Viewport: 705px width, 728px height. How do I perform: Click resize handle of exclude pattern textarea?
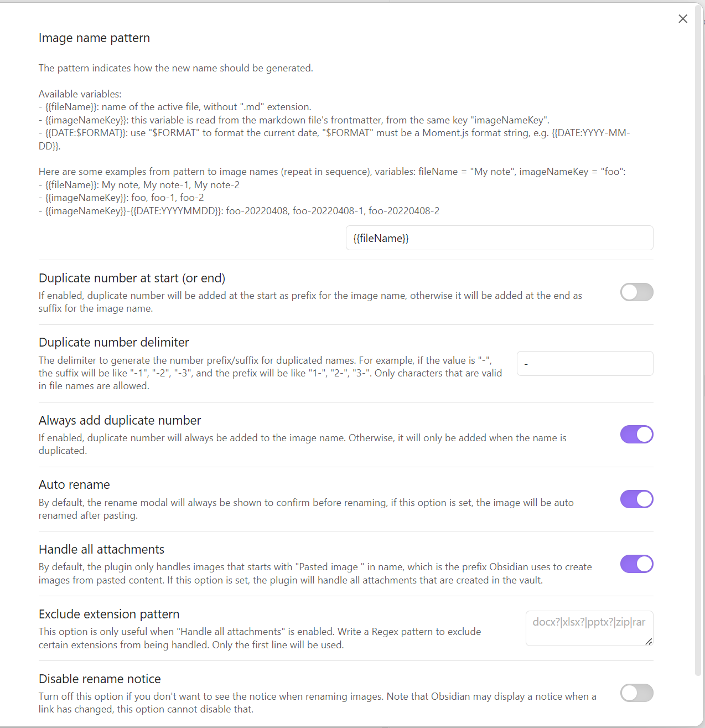point(649,641)
